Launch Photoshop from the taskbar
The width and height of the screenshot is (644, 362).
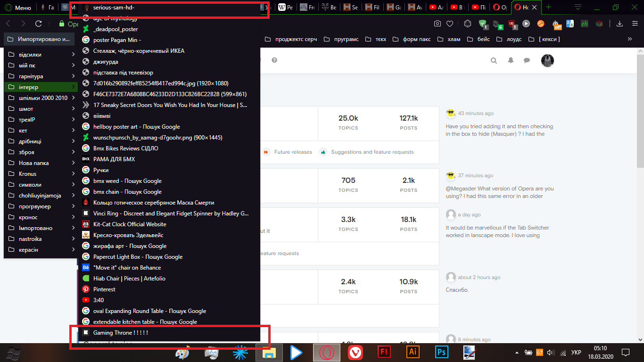(x=441, y=353)
